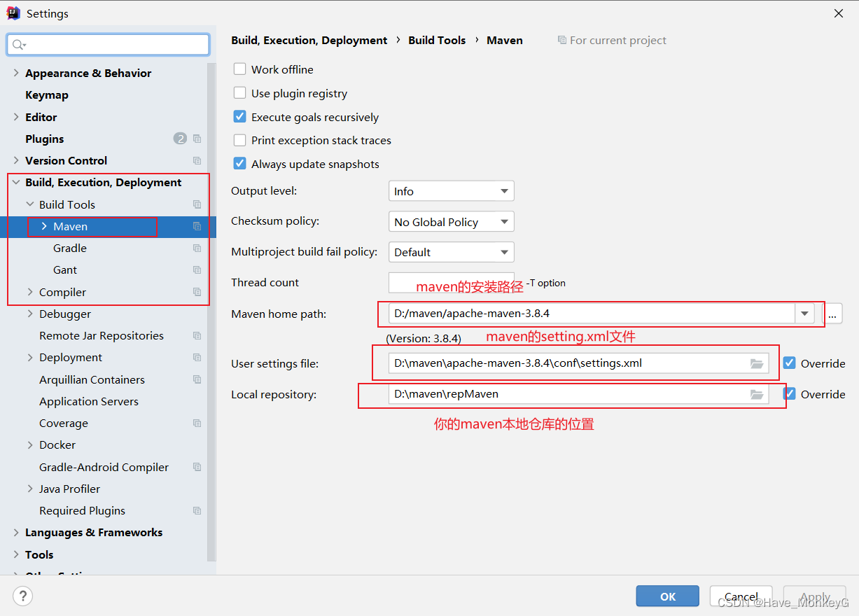Open Maven home path dropdown arrow
Viewport: 859px width, 616px height.
click(805, 314)
